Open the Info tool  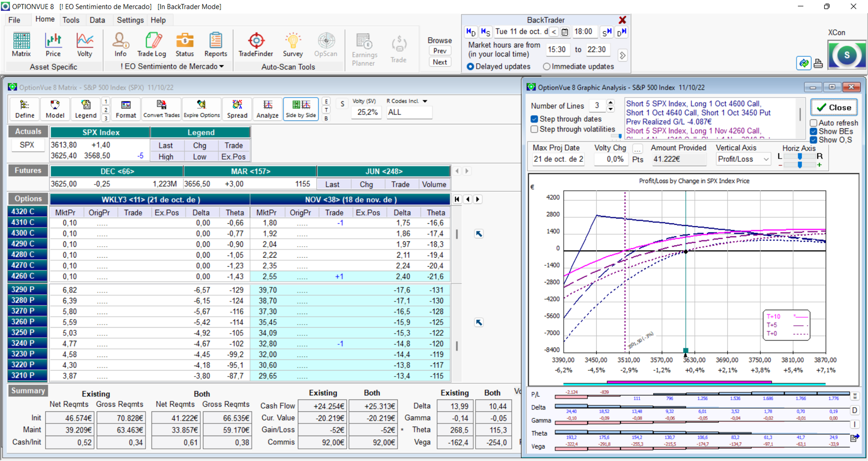(x=121, y=45)
